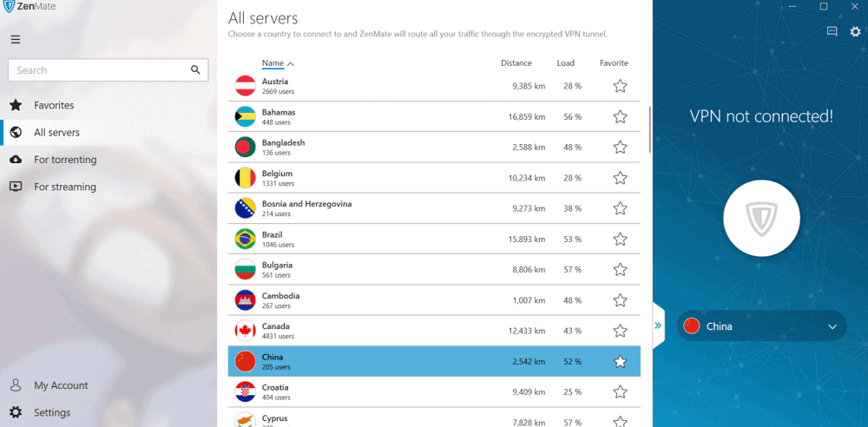
Task: Select the Croatia server row
Action: point(435,392)
